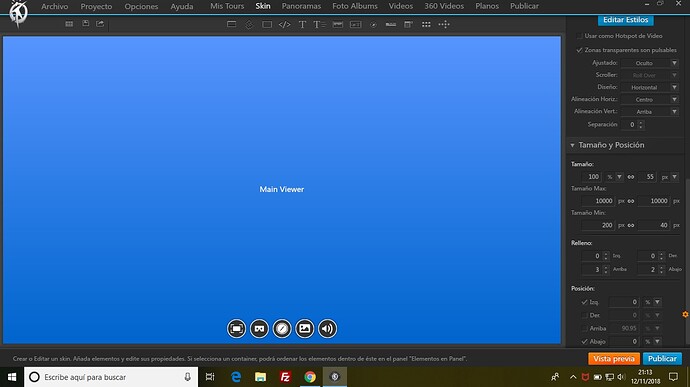Click the Tamaño Min width field showing 200
Viewport: 690px width, 387px height.
pos(598,225)
